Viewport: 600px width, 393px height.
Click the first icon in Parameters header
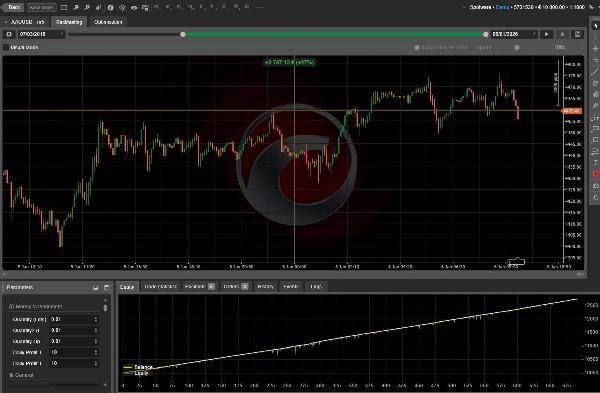(x=95, y=287)
